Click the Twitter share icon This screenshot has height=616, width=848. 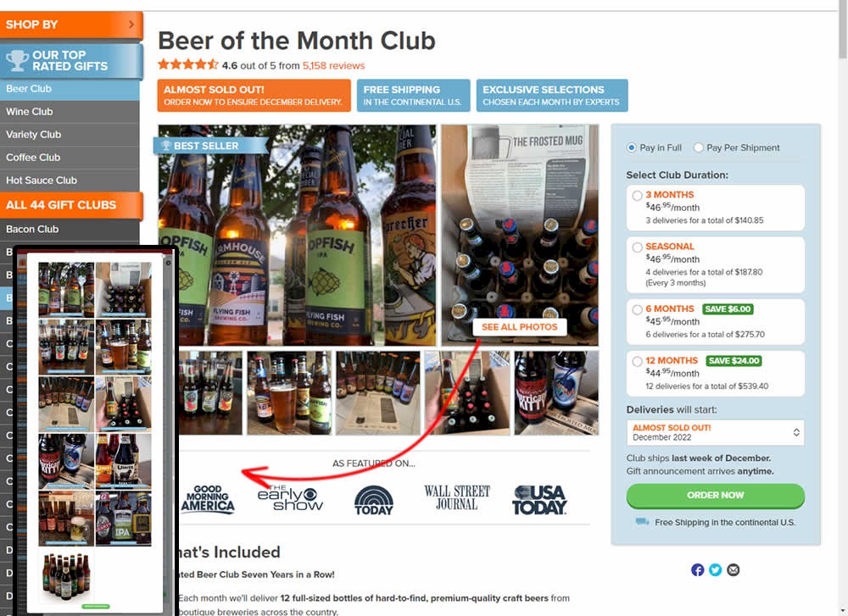click(715, 569)
